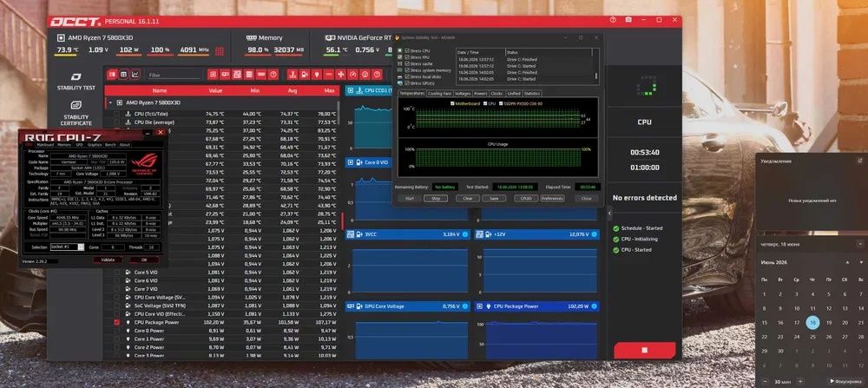The width and height of the screenshot is (868, 388).
Task: Click the camera screenshot icon in OCCT title bar
Action: [x=628, y=20]
